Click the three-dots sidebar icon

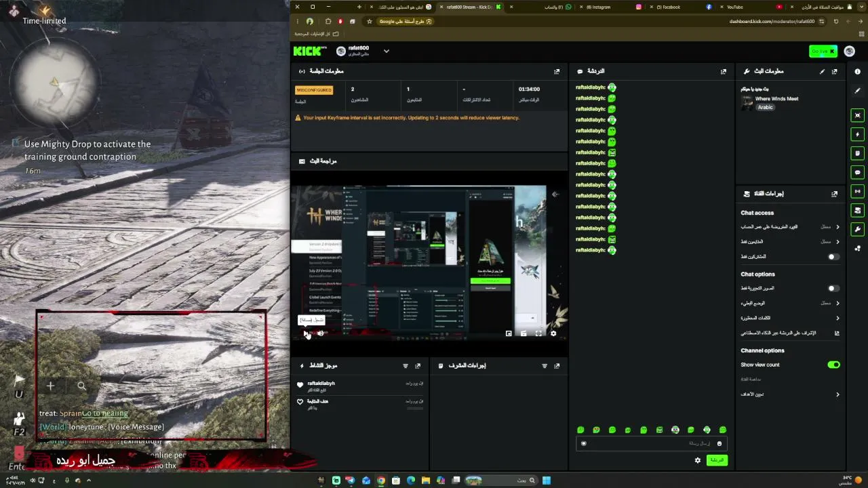(858, 248)
